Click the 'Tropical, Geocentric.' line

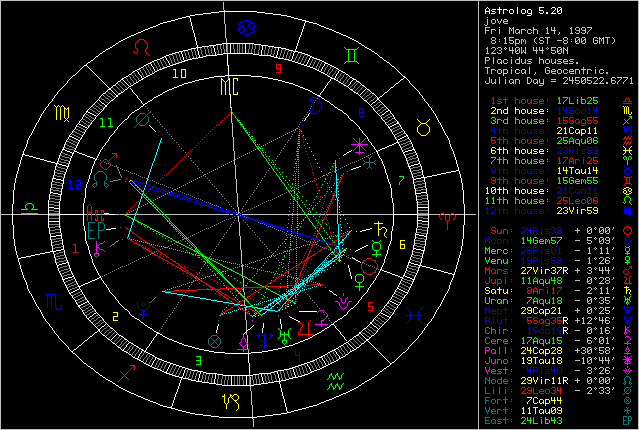tap(546, 71)
